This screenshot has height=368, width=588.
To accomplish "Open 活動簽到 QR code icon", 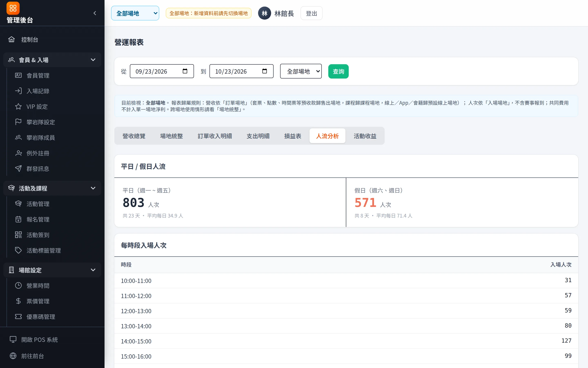I will 18,235.
